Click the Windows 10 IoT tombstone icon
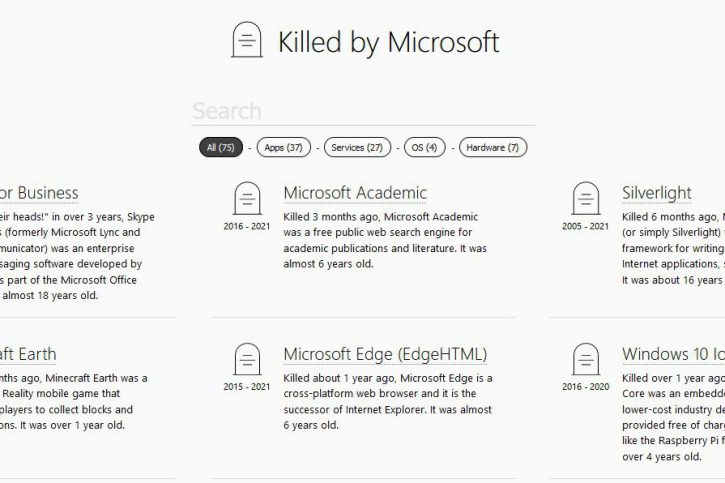The height and width of the screenshot is (483, 725). [x=585, y=360]
